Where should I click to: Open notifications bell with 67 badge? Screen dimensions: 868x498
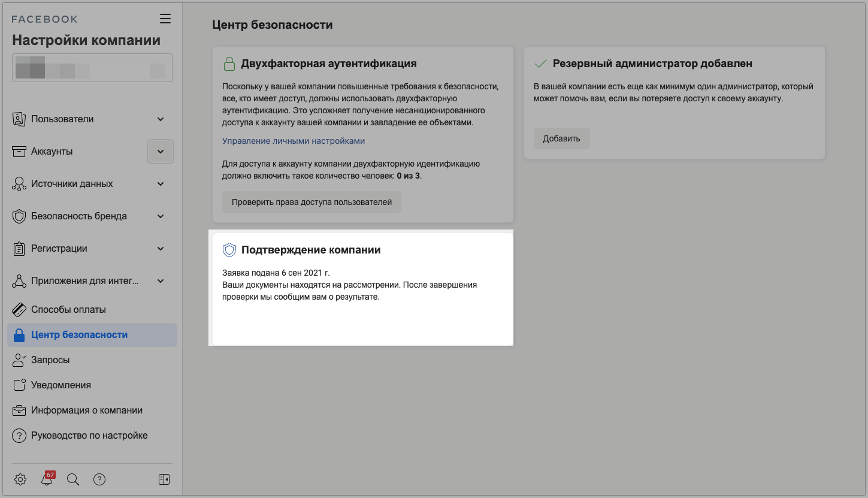[x=47, y=479]
